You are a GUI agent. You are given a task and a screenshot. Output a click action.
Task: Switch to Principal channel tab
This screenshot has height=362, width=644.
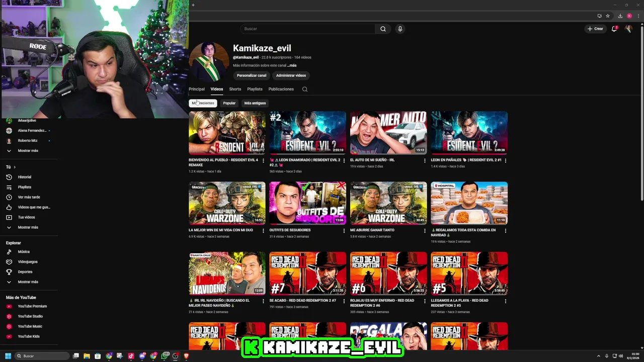[197, 89]
